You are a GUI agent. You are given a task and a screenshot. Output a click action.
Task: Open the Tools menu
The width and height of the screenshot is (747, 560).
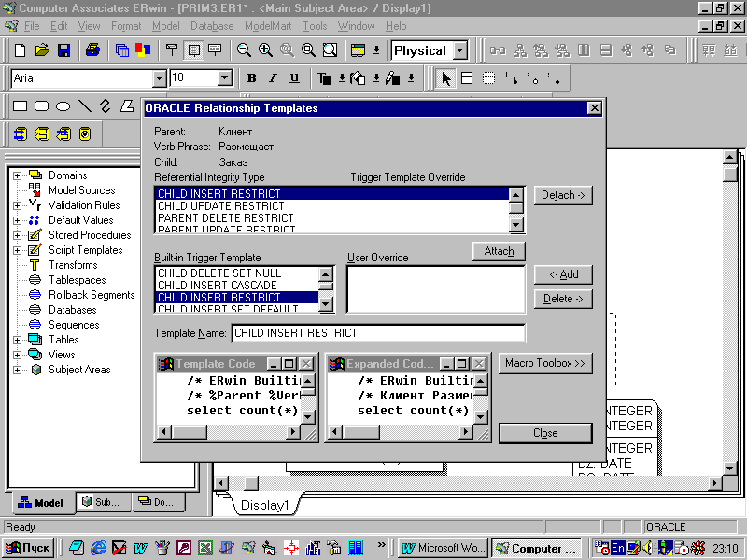pos(315,26)
